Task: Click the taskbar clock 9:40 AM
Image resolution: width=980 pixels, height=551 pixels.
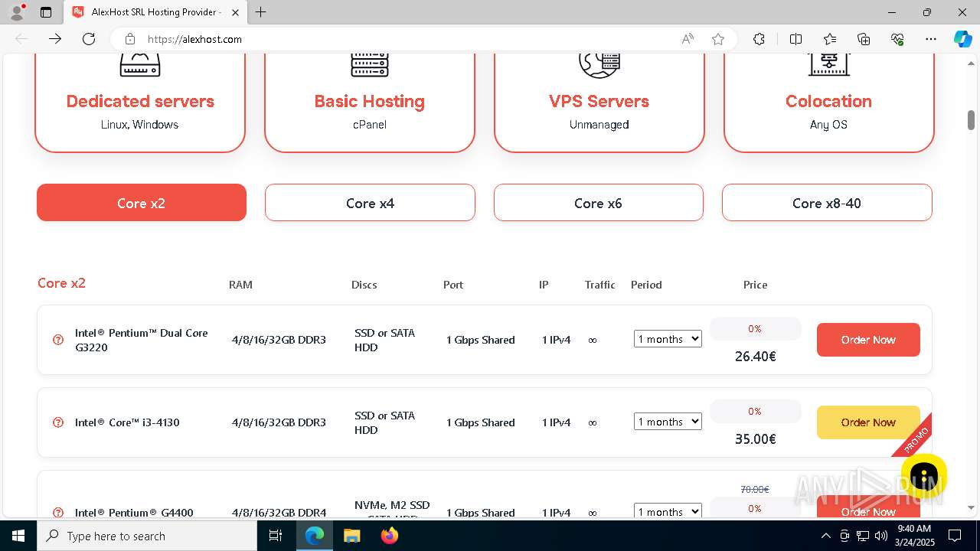Action: coord(914,536)
